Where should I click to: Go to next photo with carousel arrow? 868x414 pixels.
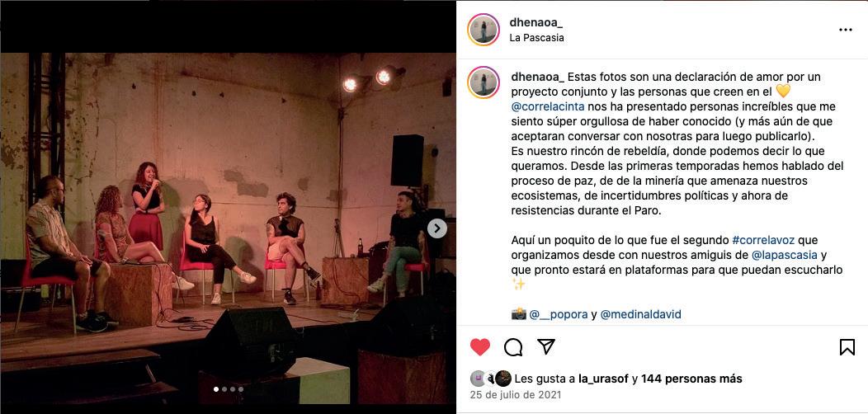point(436,228)
